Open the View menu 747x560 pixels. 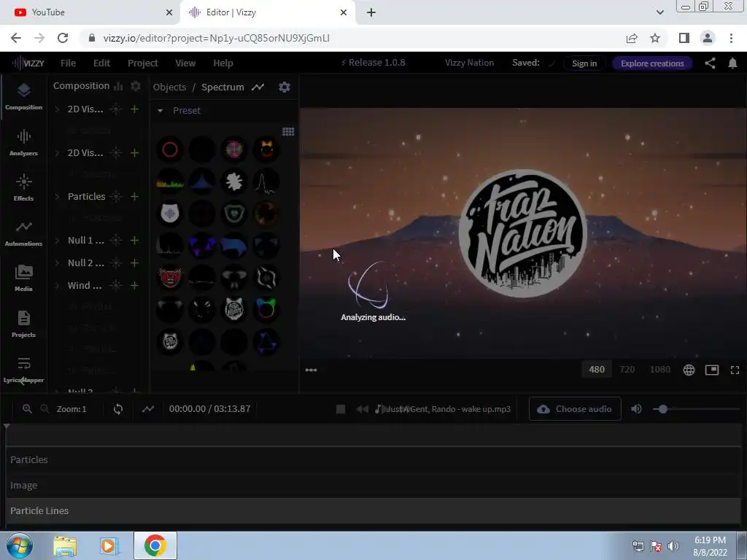tap(185, 63)
